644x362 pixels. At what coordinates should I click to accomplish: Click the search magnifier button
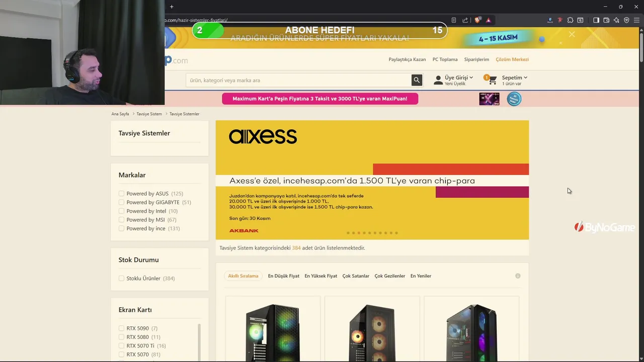click(417, 80)
